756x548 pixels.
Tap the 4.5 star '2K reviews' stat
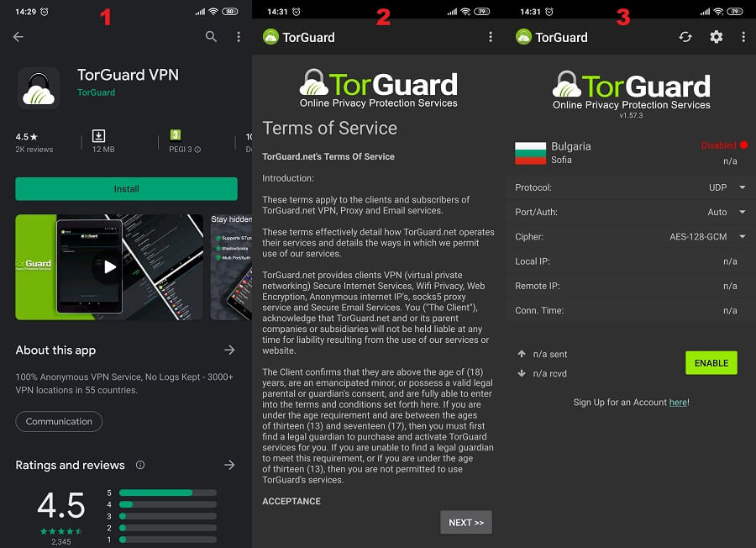coord(34,143)
